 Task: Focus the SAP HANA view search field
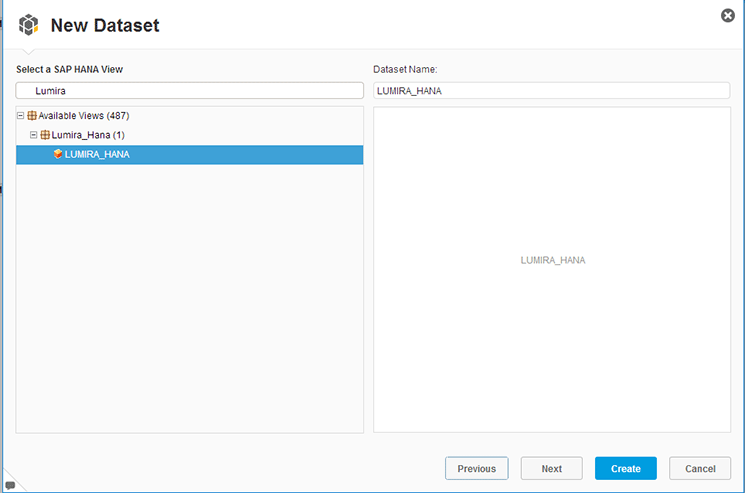(190, 91)
